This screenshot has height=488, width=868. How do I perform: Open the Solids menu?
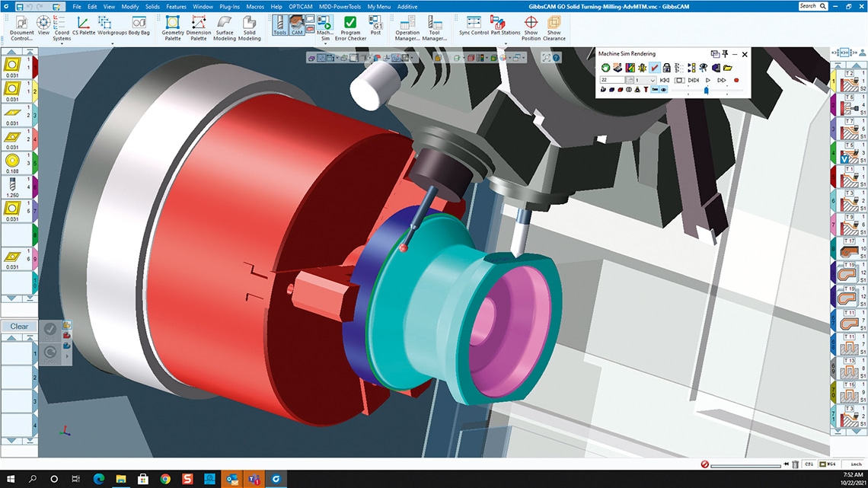pos(152,6)
